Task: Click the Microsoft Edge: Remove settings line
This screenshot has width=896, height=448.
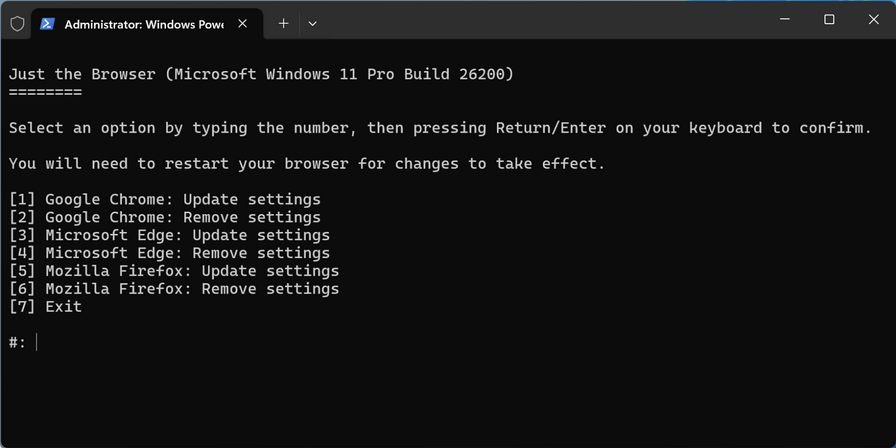Action: [169, 254]
